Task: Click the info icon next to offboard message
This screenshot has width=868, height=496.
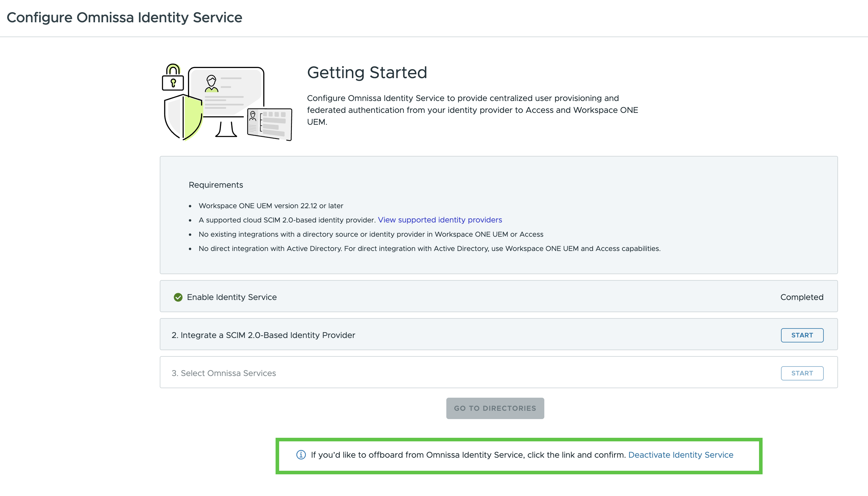Action: pos(301,455)
